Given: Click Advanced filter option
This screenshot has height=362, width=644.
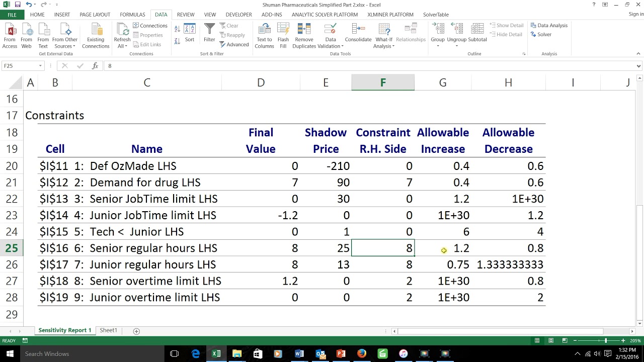Looking at the screenshot, I should [234, 44].
